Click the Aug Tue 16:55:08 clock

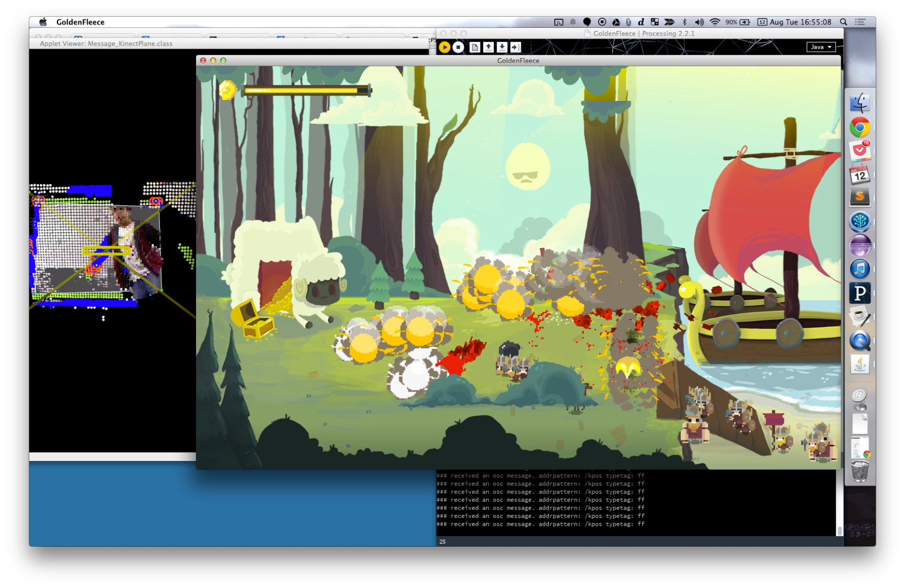click(x=800, y=22)
